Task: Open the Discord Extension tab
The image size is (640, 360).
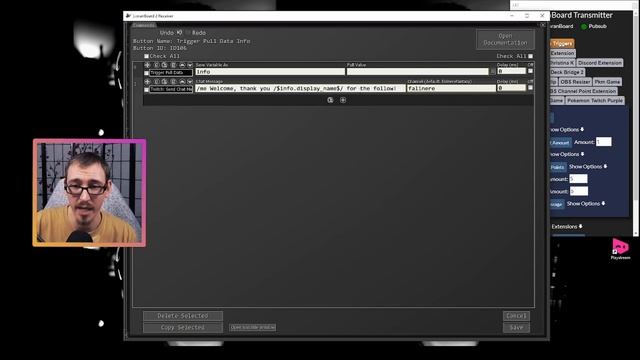Action: [x=600, y=63]
